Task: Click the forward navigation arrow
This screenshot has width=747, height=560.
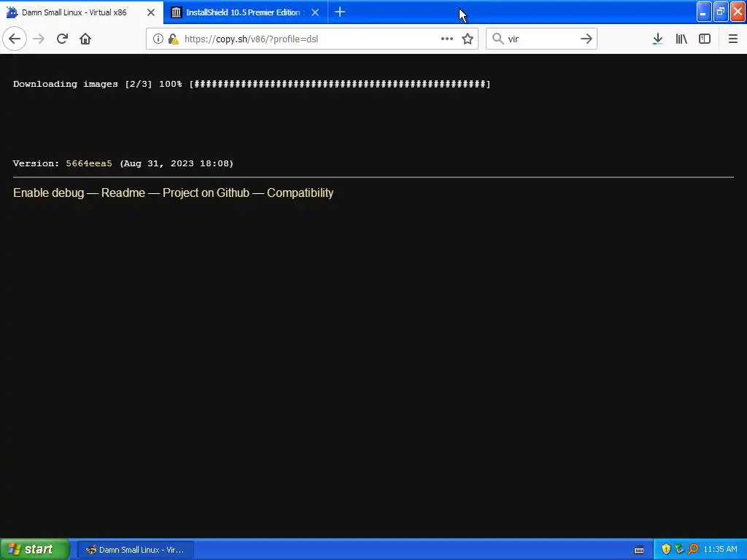Action: click(39, 39)
